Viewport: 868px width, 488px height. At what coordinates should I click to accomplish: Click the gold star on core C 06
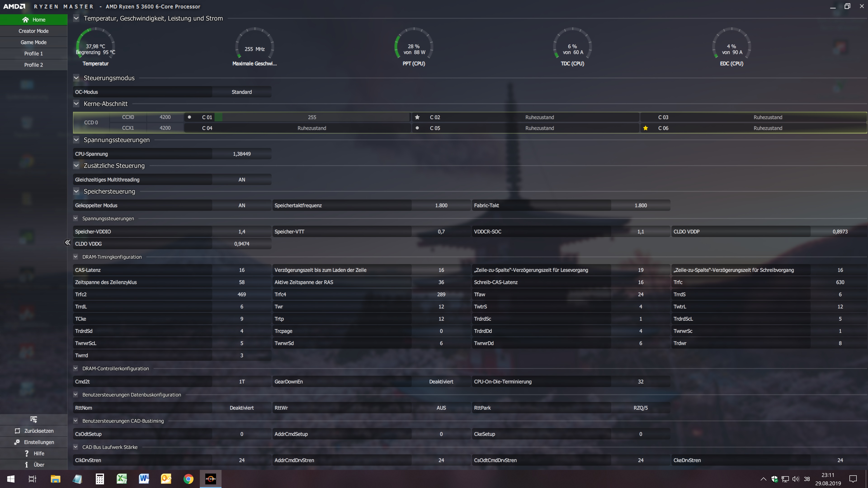[646, 128]
